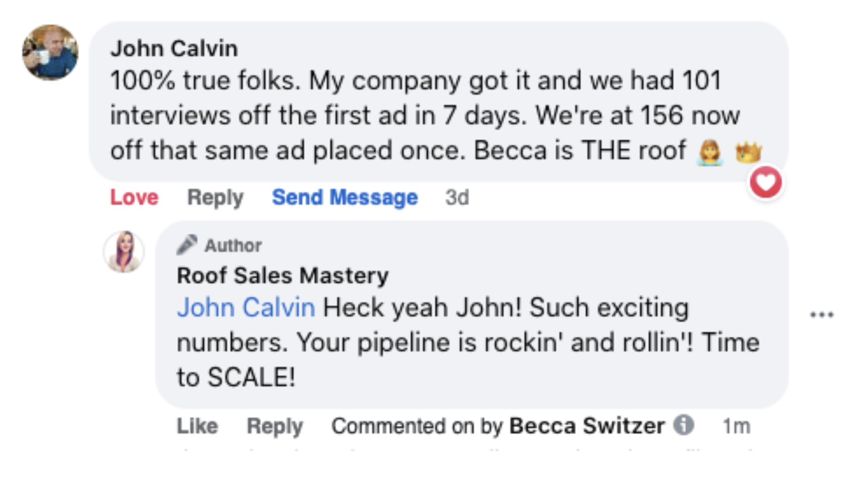Click the 3d comment timestamp
This screenshot has height=483, width=868.
click(457, 197)
